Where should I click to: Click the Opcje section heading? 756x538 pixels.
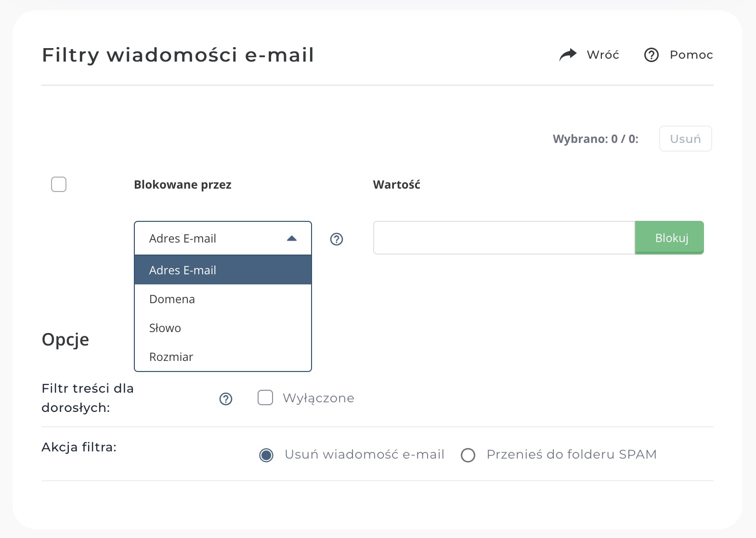pyautogui.click(x=65, y=340)
